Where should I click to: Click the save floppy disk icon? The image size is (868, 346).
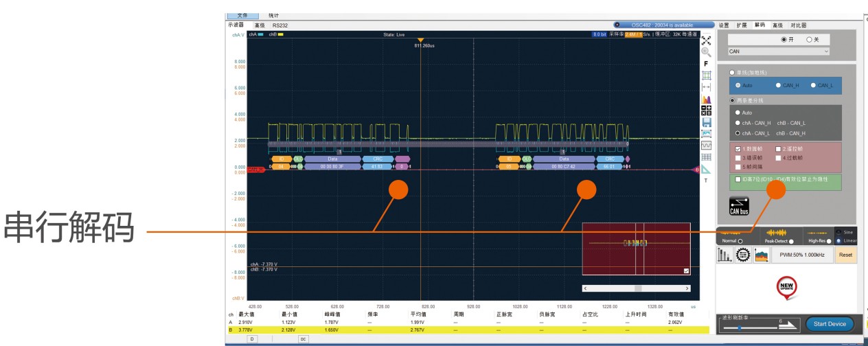click(705, 122)
